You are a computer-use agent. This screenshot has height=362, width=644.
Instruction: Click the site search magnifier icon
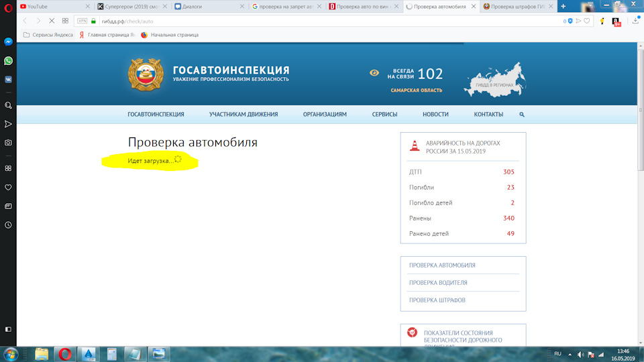[x=522, y=115]
